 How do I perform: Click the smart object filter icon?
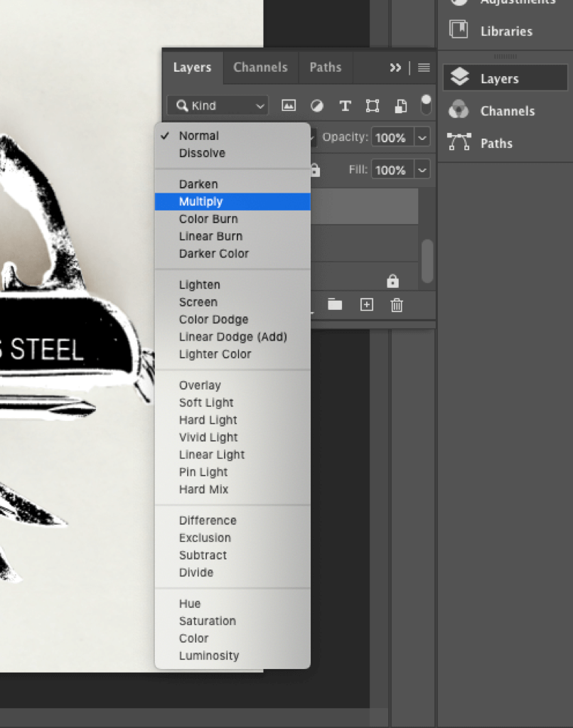pos(401,106)
